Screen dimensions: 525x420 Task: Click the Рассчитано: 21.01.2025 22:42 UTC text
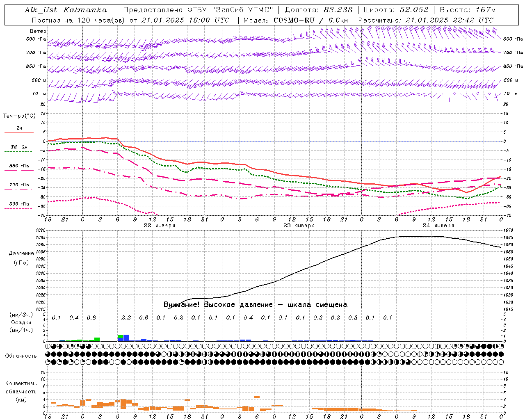(426, 20)
